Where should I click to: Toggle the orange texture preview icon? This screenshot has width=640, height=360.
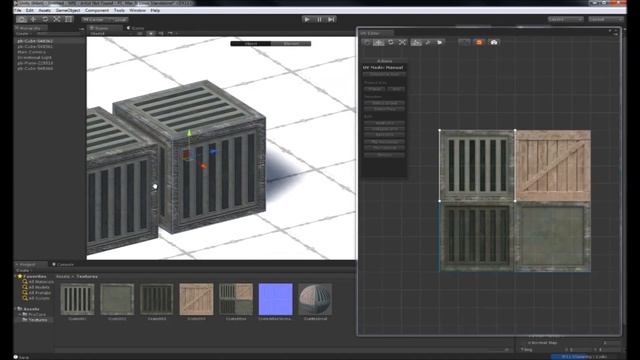[x=479, y=42]
